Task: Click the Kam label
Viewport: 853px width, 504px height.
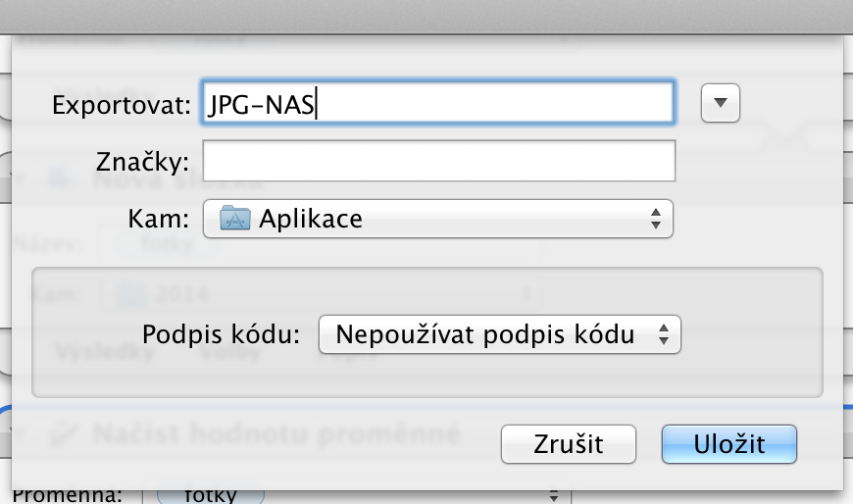Action: pos(158,218)
